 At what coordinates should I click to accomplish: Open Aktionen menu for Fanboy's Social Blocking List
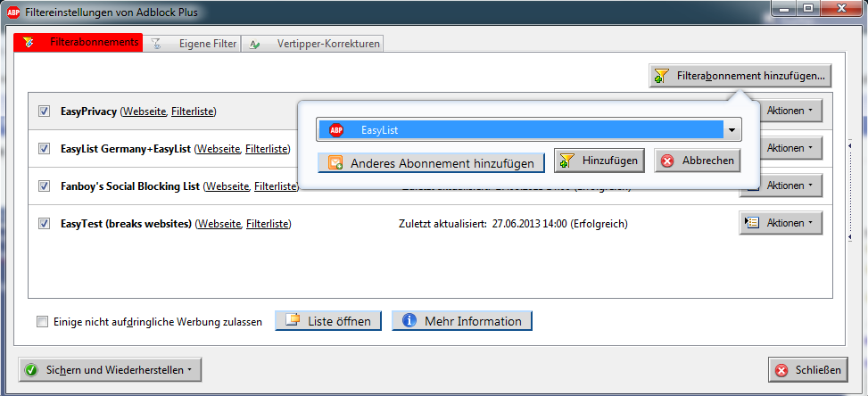(x=781, y=186)
